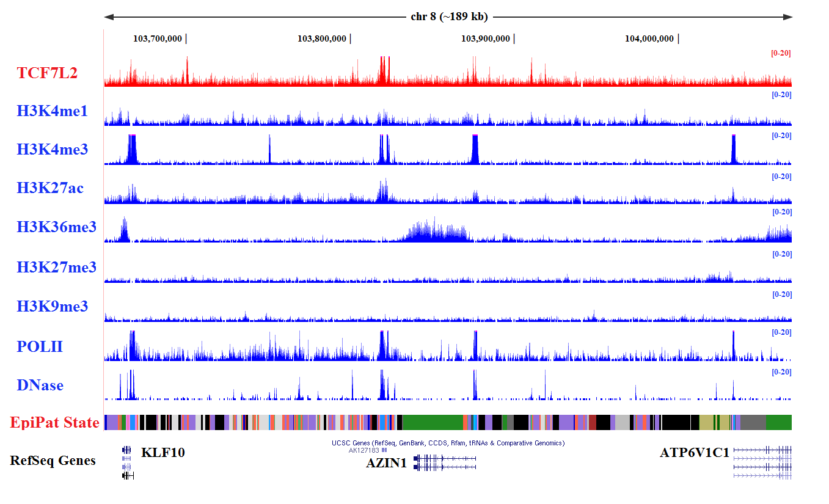Open the KLF10 gene label
The height and width of the screenshot is (504, 829).
pyautogui.click(x=163, y=453)
